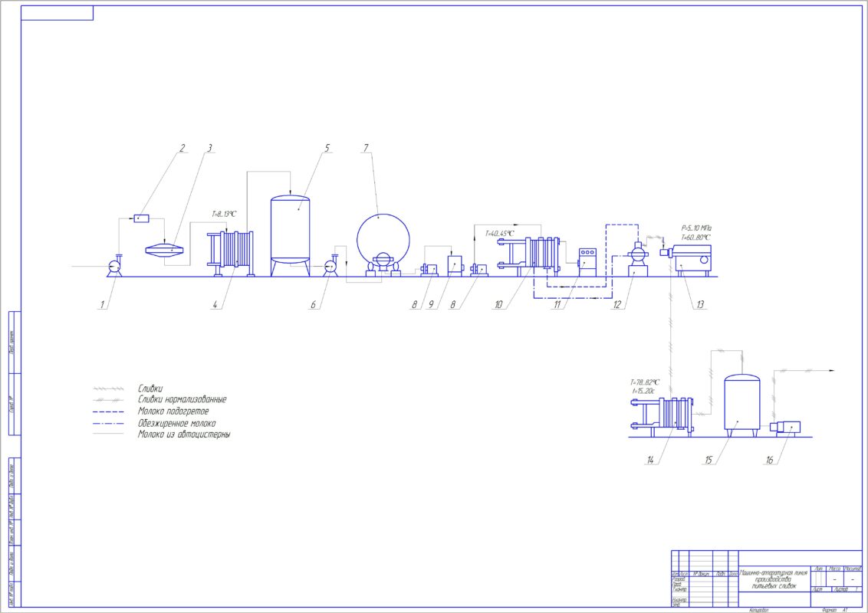Select position number 11 callout
This screenshot has width=868, height=613.
click(x=557, y=304)
